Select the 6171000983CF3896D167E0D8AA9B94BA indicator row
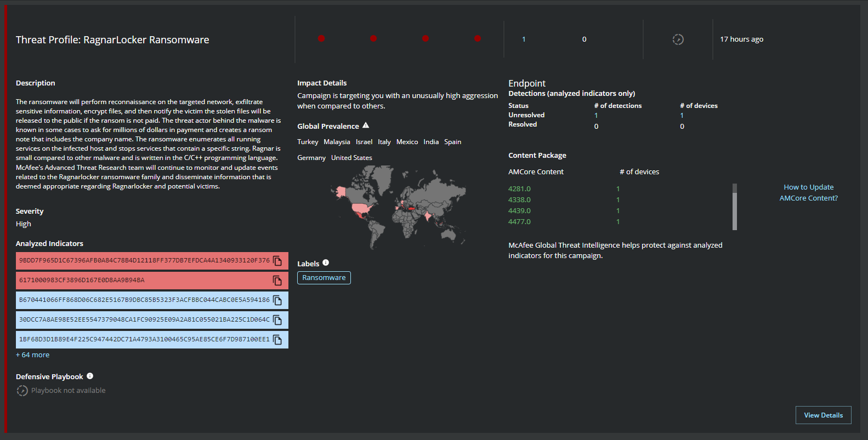 (152, 281)
